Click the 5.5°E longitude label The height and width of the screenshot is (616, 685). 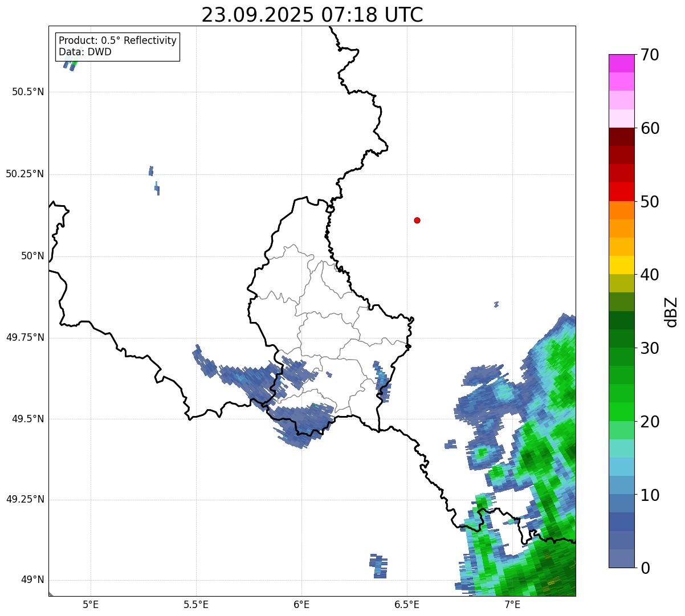196,605
